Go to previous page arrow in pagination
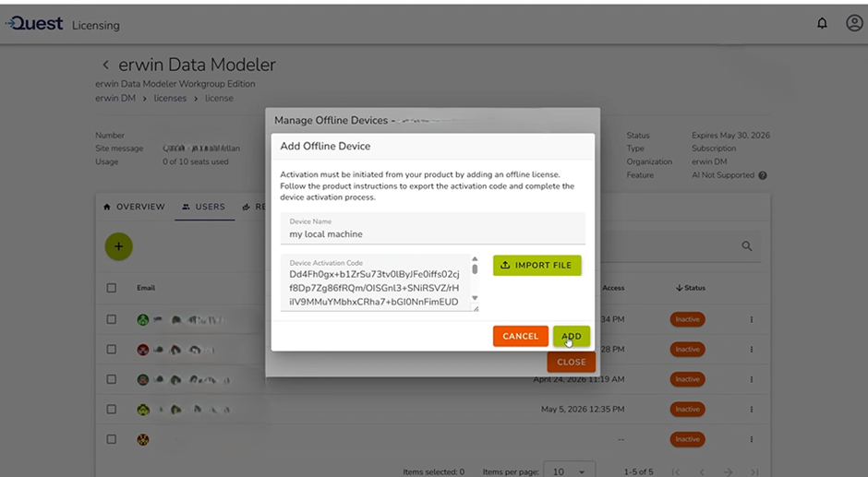The height and width of the screenshot is (477, 868). (702, 472)
